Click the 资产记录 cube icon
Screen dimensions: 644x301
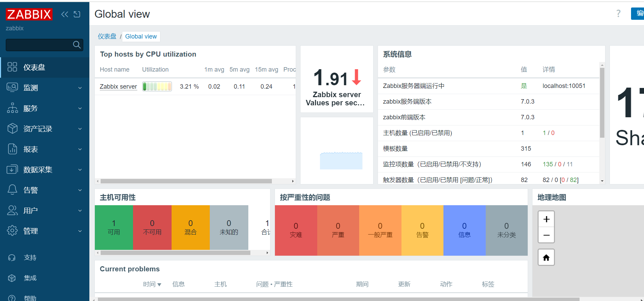(x=12, y=128)
